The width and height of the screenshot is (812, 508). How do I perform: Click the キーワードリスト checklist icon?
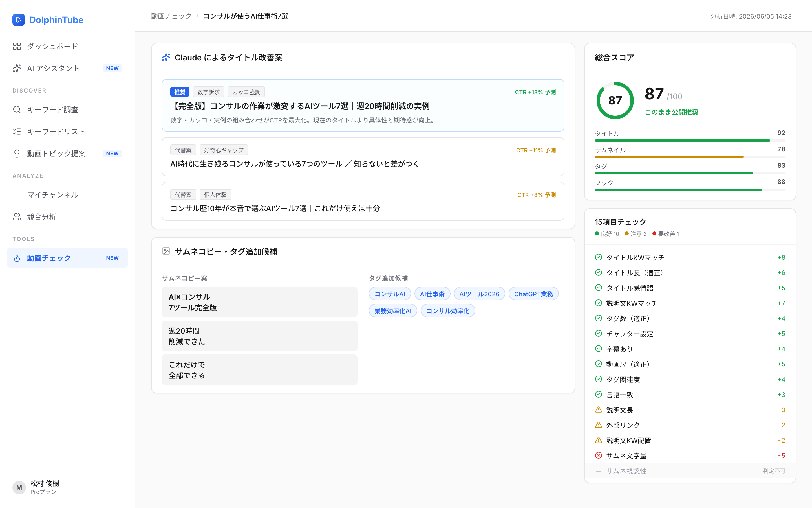(x=17, y=131)
